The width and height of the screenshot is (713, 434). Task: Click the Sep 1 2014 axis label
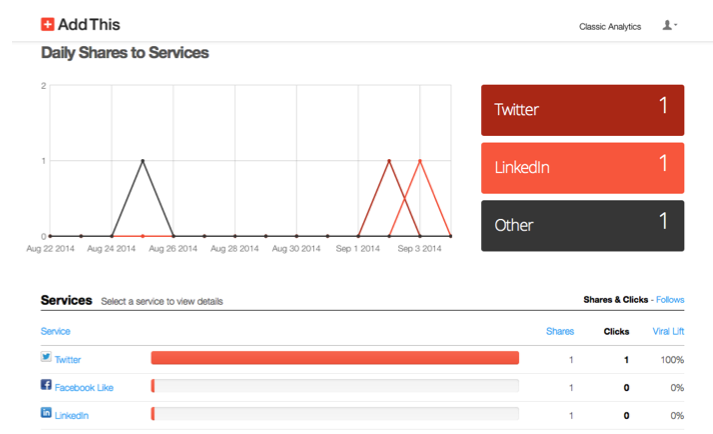pyautogui.click(x=358, y=248)
